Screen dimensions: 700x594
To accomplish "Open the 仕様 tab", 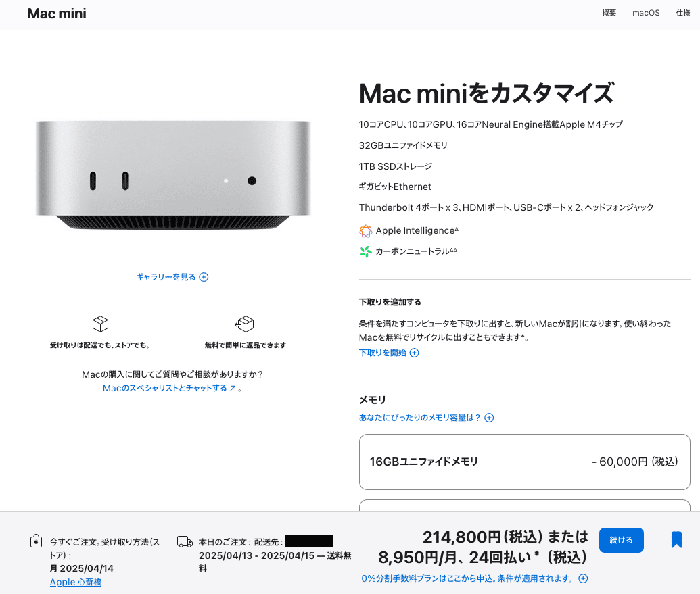I will (x=683, y=13).
